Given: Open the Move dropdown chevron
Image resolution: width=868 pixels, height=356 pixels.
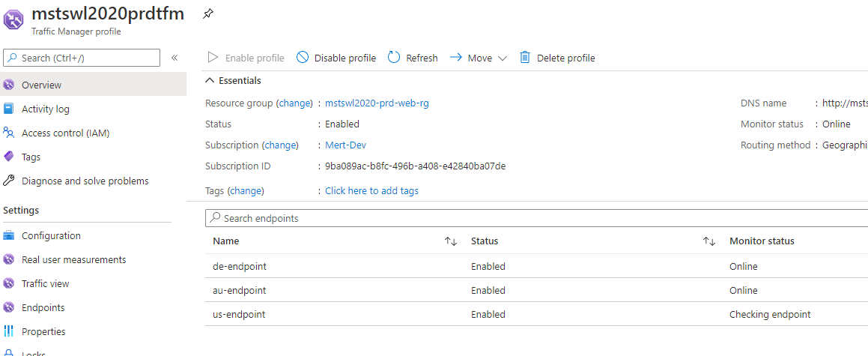Looking at the screenshot, I should point(502,58).
